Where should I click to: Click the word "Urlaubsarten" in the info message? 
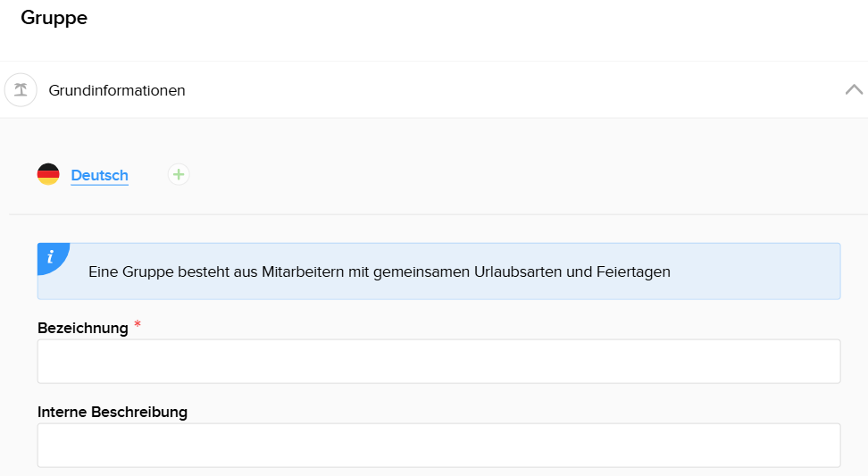[519, 271]
